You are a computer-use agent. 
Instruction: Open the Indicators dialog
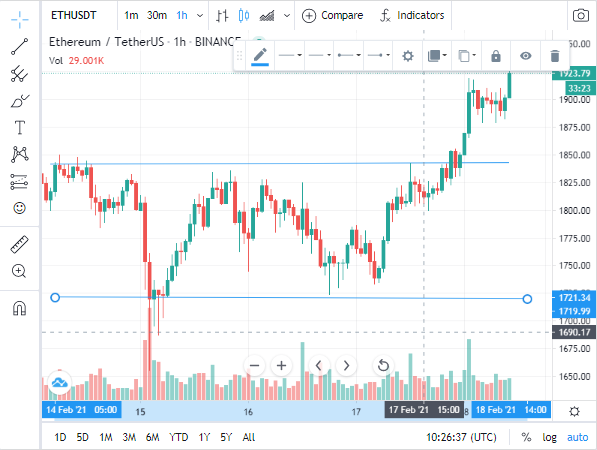click(x=412, y=16)
